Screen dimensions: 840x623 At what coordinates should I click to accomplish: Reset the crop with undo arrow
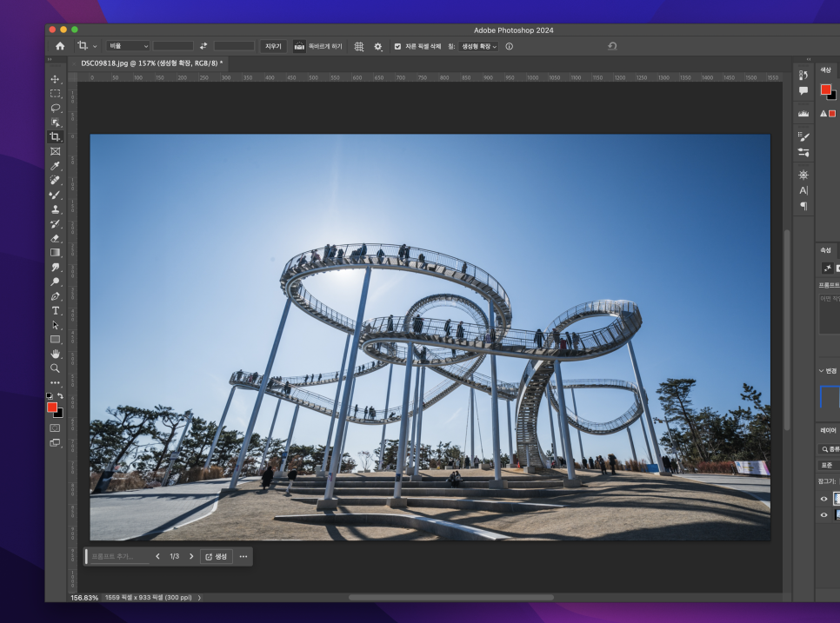click(612, 47)
